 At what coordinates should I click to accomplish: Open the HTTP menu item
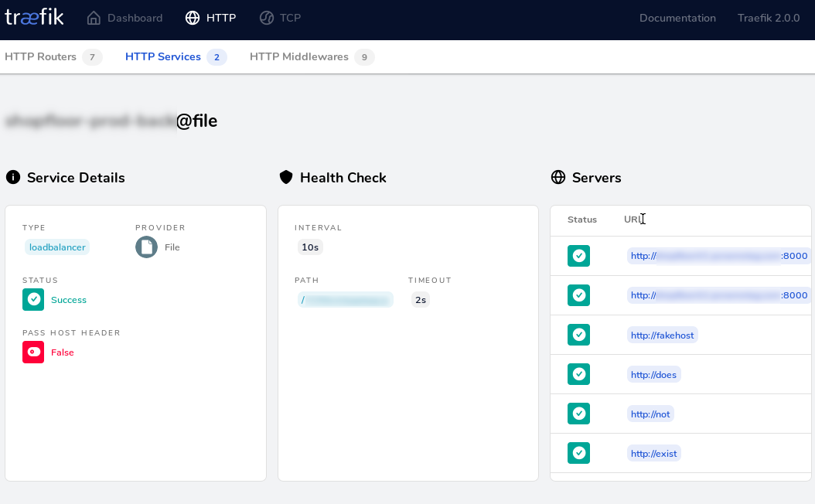click(211, 19)
